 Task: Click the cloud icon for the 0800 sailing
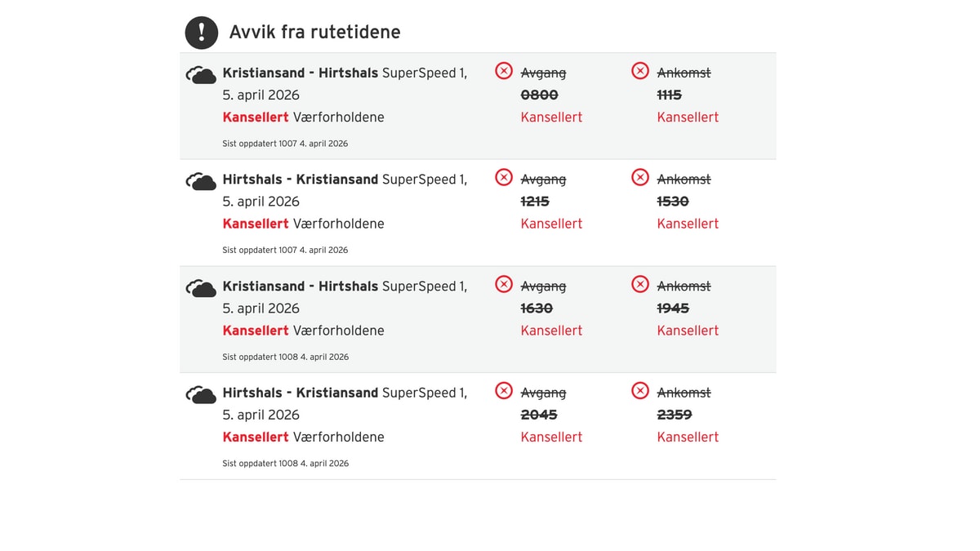(201, 76)
